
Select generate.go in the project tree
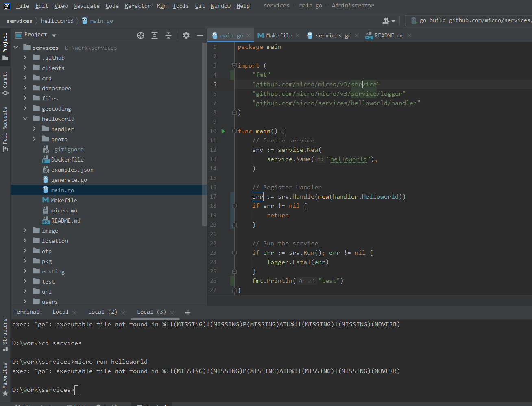pos(69,180)
